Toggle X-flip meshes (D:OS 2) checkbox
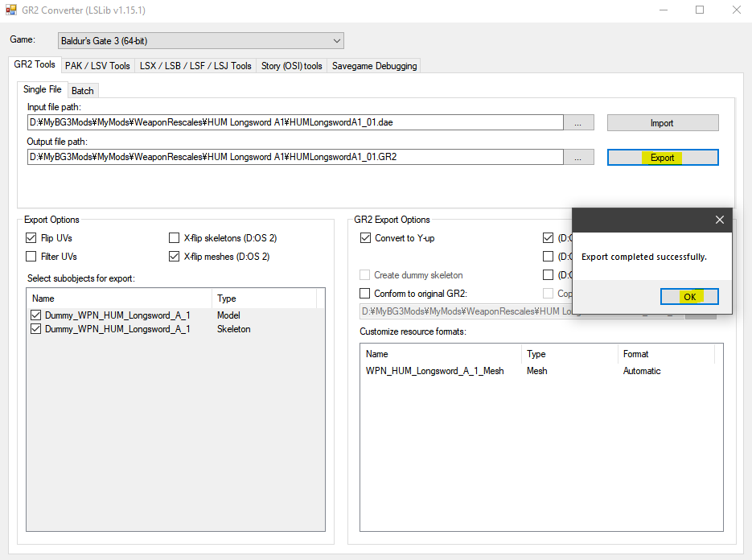The height and width of the screenshot is (560, 752). click(x=174, y=256)
